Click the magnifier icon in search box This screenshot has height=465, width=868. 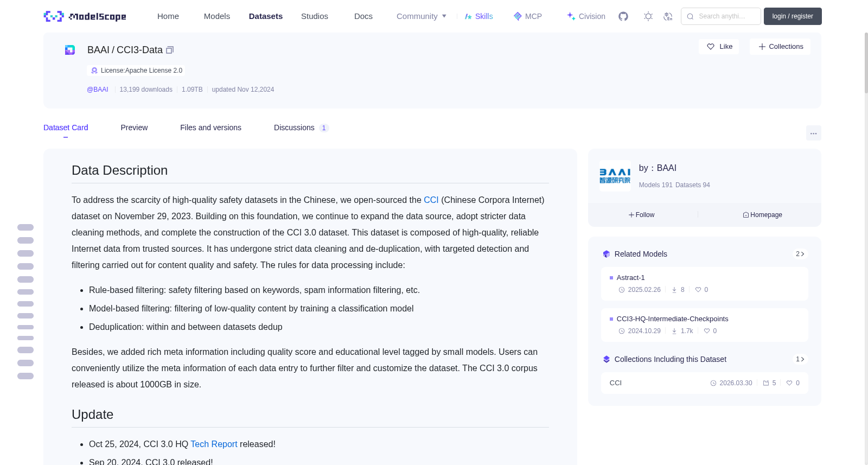coord(690,16)
